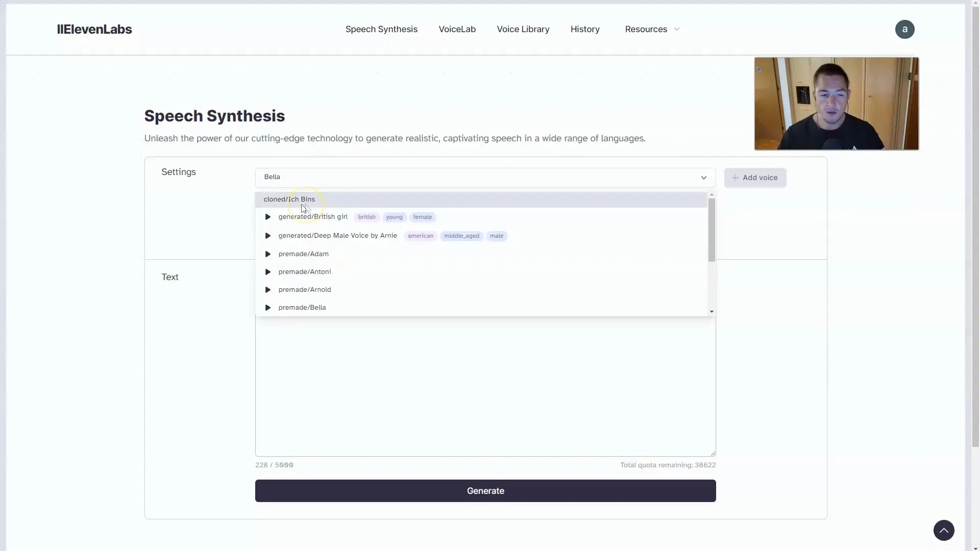Select the cloned/Ich Bins voice option

pyautogui.click(x=481, y=199)
